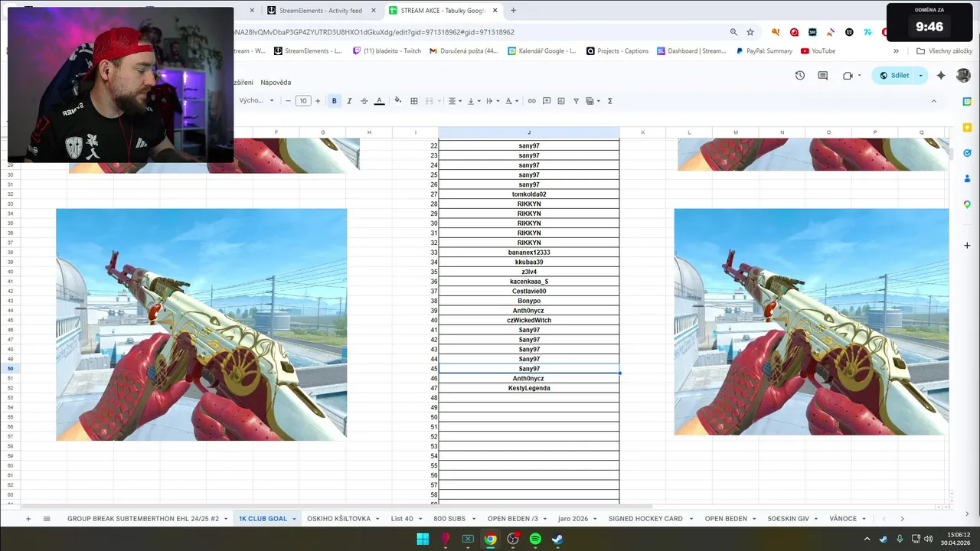Image resolution: width=980 pixels, height=551 pixels.
Task: Toggle strikethrough formatting
Action: click(364, 101)
